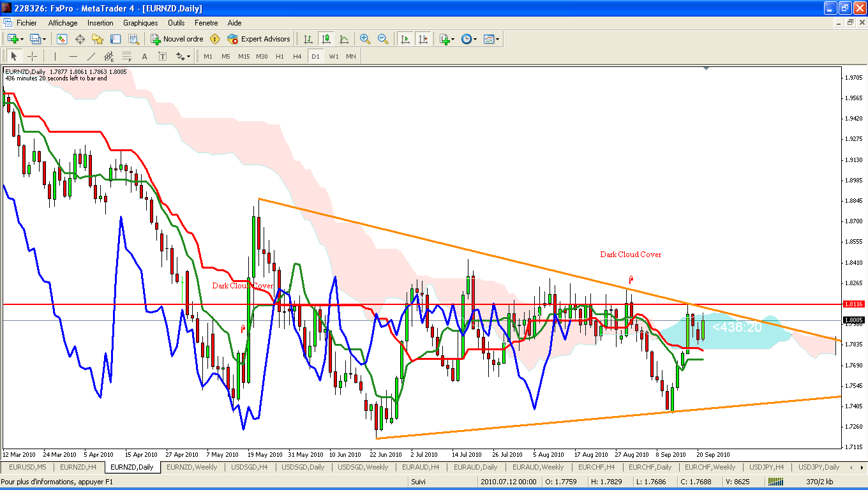The image size is (868, 490).
Task: Switch to H4 timeframe
Action: pos(297,56)
